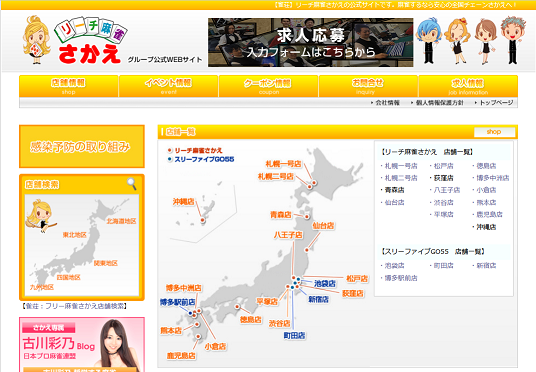Open the 求人応募 entry form banner

coord(310,42)
